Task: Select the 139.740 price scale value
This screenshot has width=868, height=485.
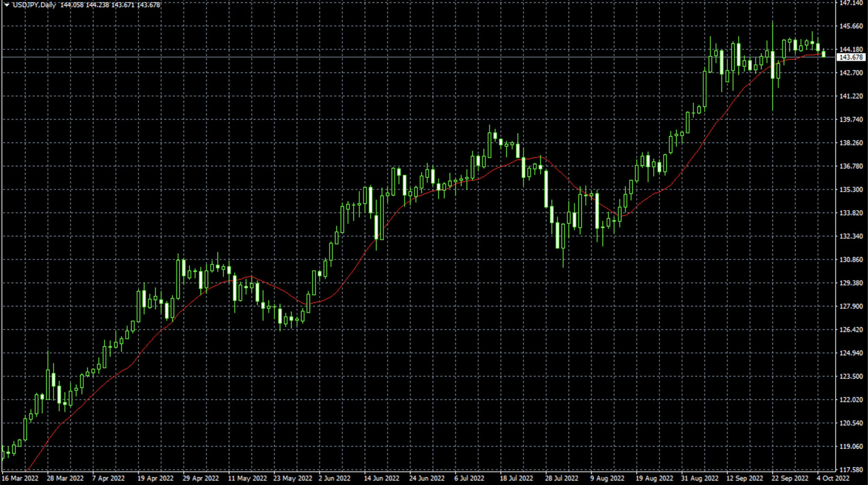Action: point(851,120)
